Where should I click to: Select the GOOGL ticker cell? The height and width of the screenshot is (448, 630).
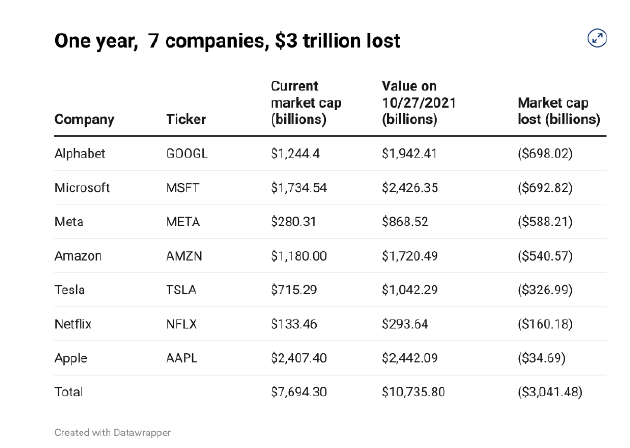click(x=186, y=154)
